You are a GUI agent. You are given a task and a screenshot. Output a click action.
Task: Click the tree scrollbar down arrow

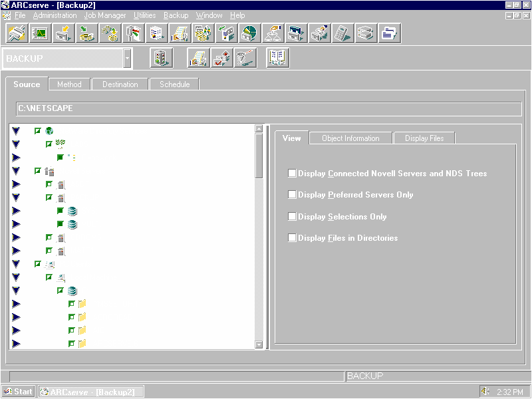[x=259, y=344]
